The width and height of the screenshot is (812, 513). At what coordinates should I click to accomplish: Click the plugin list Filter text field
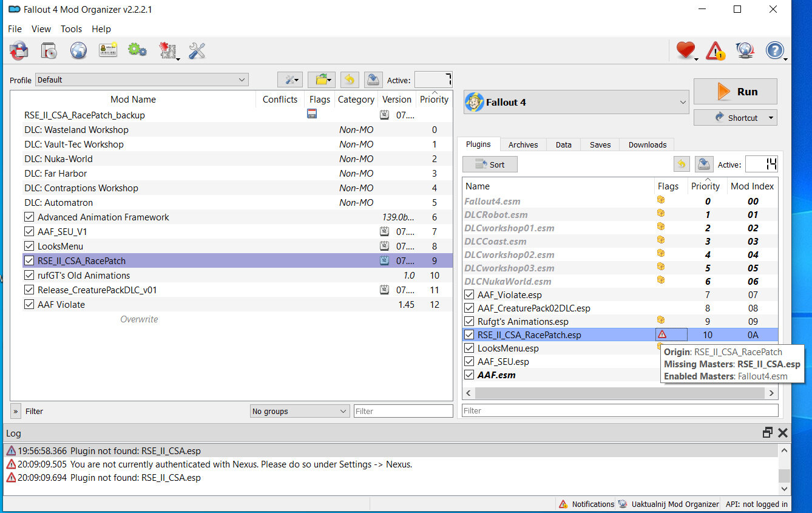620,411
